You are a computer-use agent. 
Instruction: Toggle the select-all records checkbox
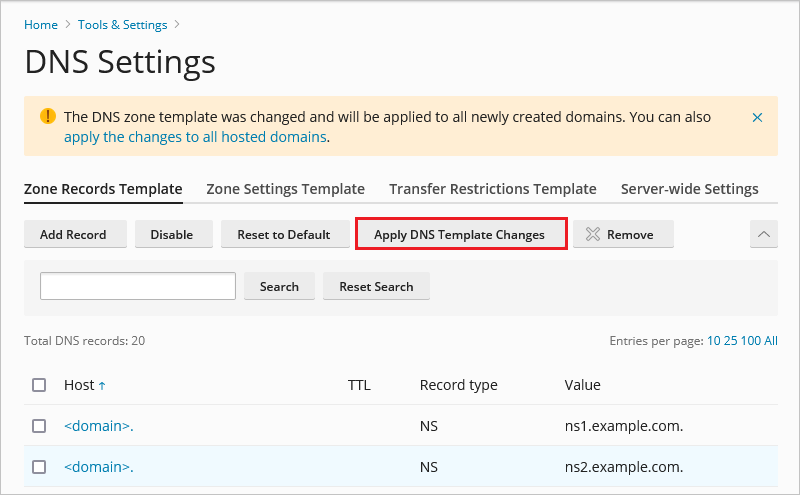[x=39, y=385]
